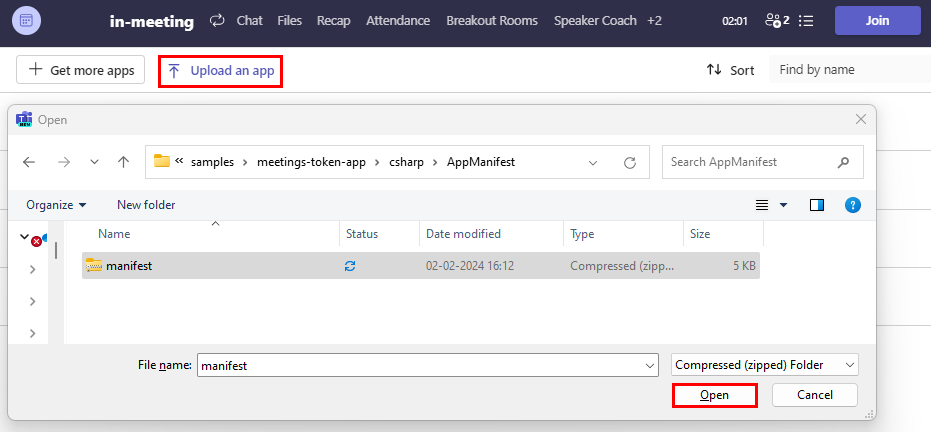Expand the File name history dropdown
The width and height of the screenshot is (931, 432).
click(650, 366)
